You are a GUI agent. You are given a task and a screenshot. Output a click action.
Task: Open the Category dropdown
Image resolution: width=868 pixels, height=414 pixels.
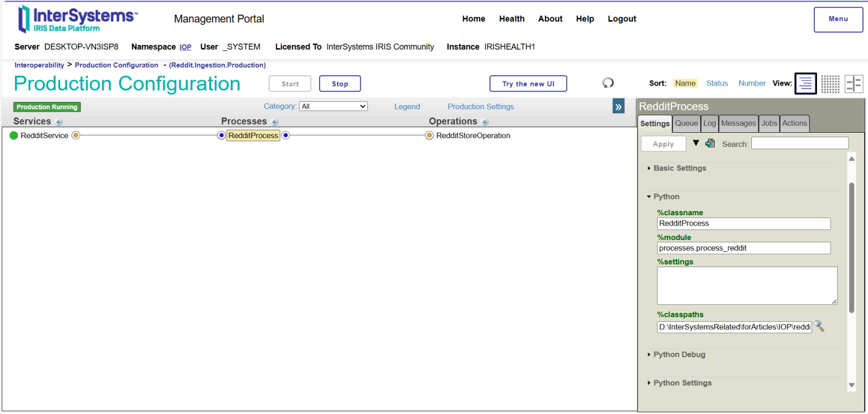pyautogui.click(x=333, y=107)
